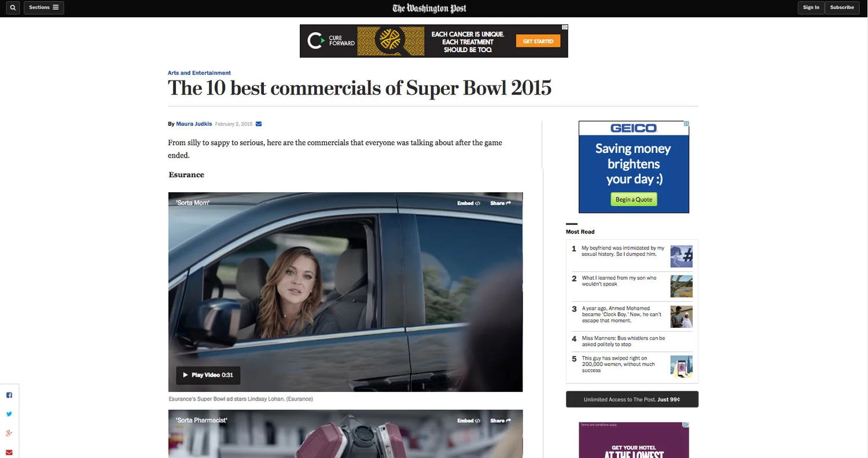Open the AdChoices icon on hotel ad
This screenshot has height=458, width=868.
coord(686,424)
